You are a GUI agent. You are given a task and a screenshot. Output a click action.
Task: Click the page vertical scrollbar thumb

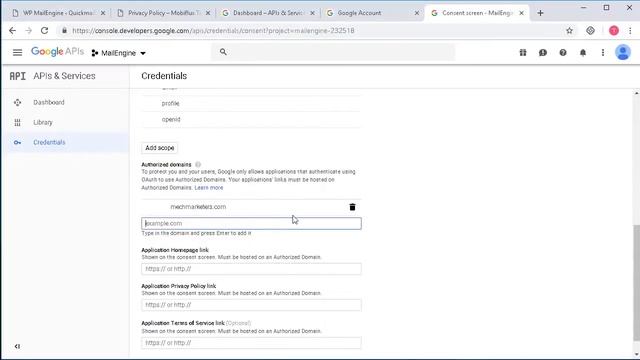pos(636,282)
